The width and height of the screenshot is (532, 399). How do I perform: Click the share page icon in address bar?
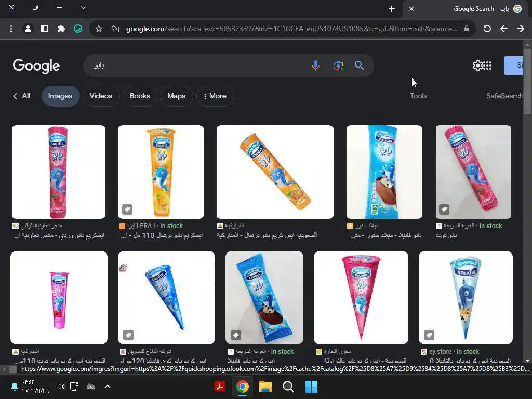(115, 29)
